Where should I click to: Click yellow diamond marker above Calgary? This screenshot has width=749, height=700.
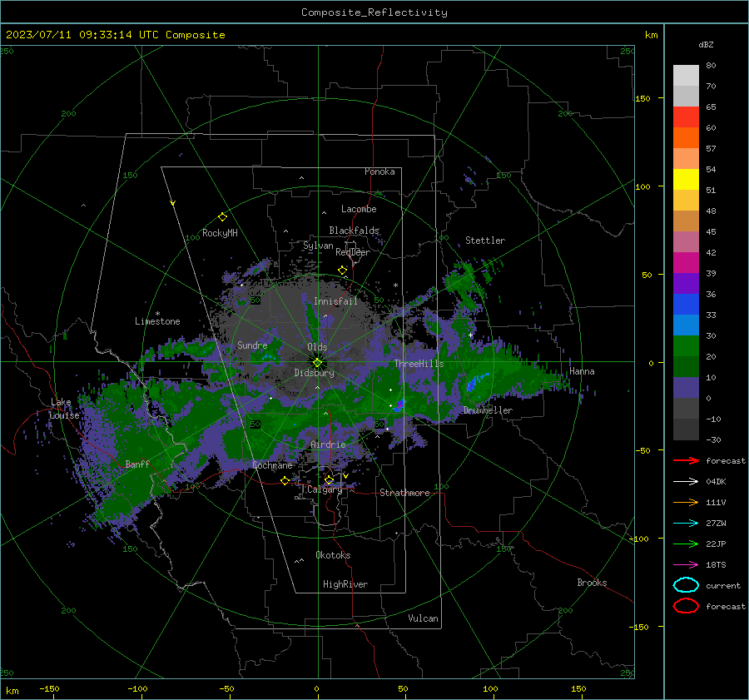[x=329, y=479]
